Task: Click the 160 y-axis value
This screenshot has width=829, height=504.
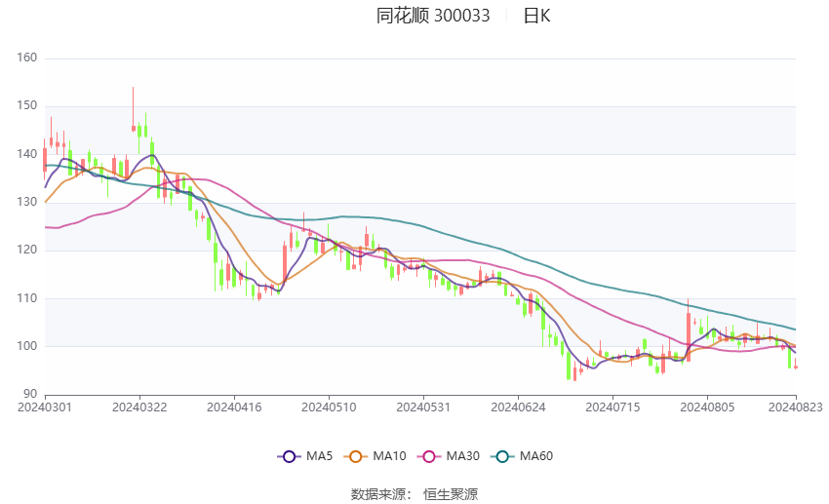Action: pos(27,58)
